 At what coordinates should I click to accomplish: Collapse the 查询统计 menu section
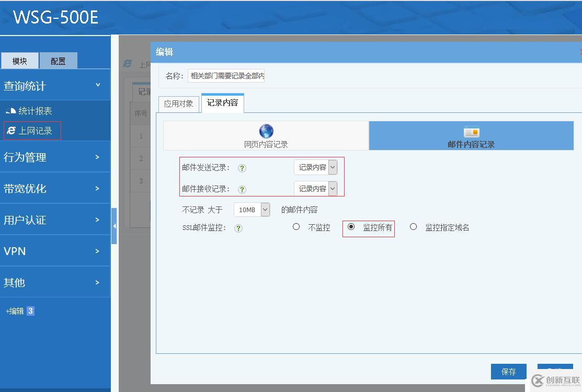pyautogui.click(x=55, y=85)
